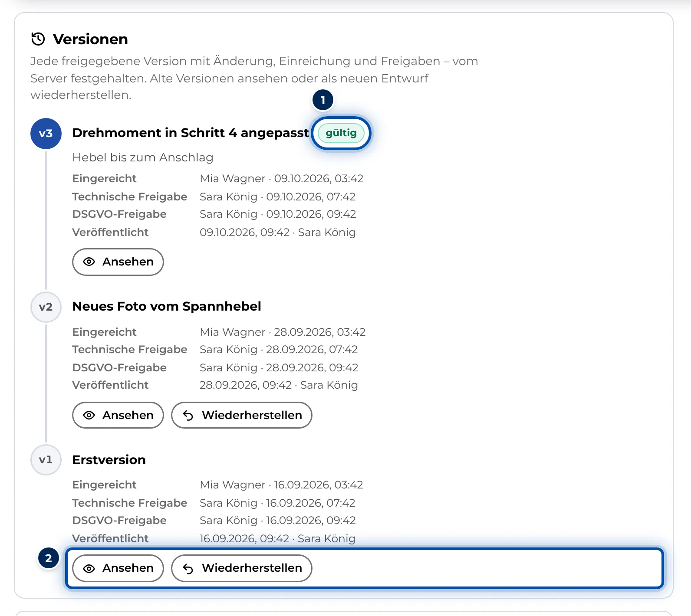Click the DSGVO-Freigabe label under v2
The height and width of the screenshot is (616, 691).
coord(119,368)
